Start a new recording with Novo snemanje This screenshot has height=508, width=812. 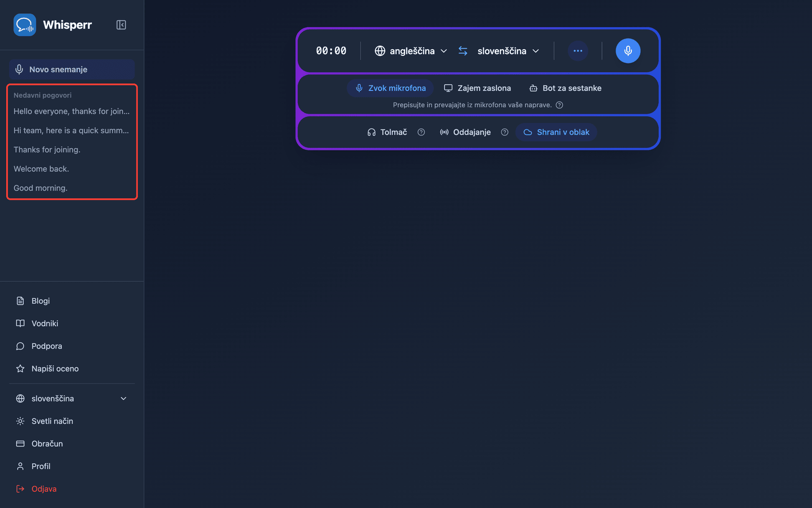[x=72, y=70]
